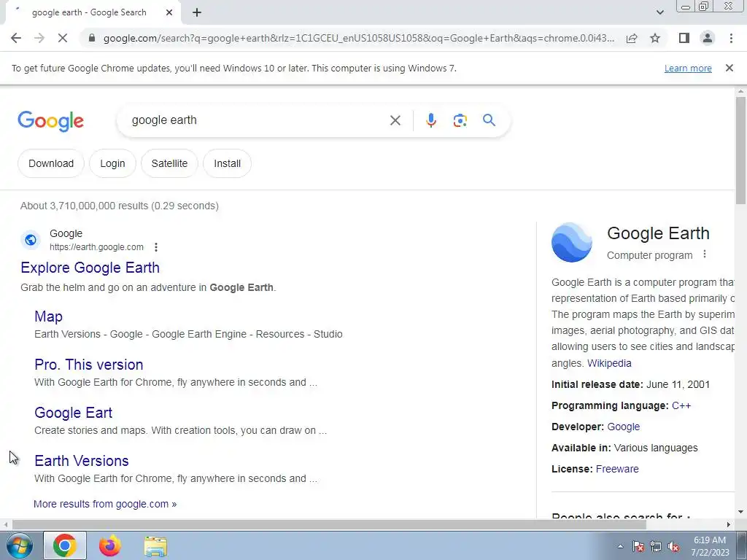The width and height of the screenshot is (747, 560).
Task: Click the Chrome taskbar icon
Action: click(x=65, y=545)
